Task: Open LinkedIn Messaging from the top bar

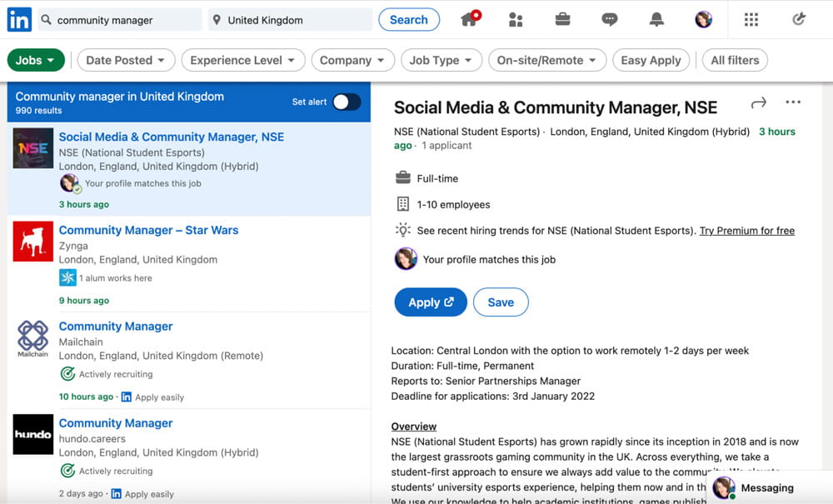Action: pyautogui.click(x=609, y=18)
